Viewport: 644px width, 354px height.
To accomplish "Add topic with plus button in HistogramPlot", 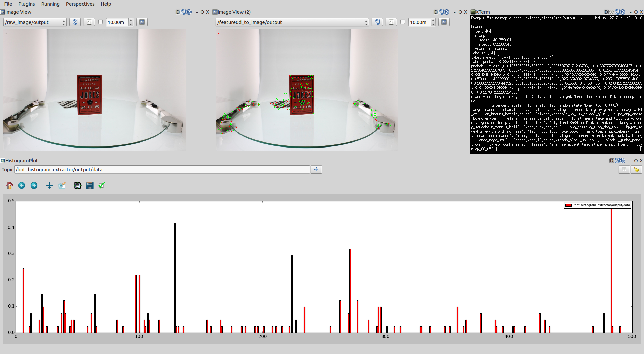I will click(x=316, y=170).
